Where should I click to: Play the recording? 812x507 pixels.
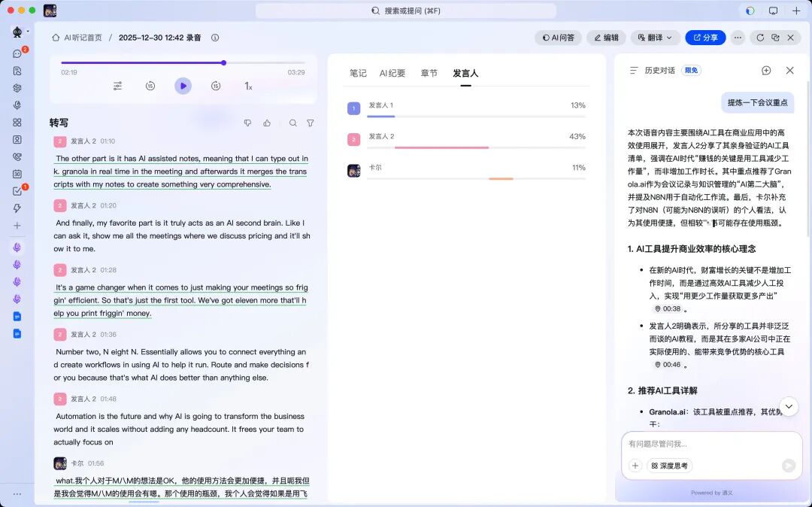click(183, 86)
